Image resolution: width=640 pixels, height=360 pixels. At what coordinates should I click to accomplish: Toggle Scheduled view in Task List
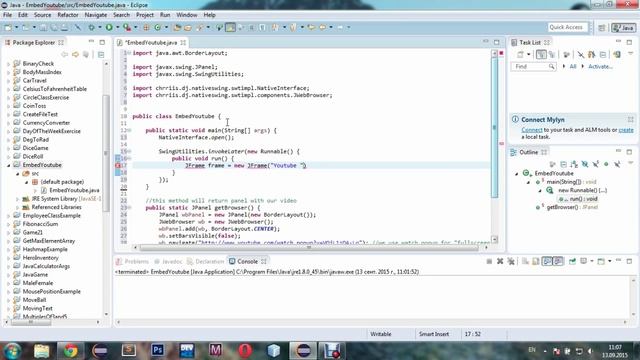point(552,54)
